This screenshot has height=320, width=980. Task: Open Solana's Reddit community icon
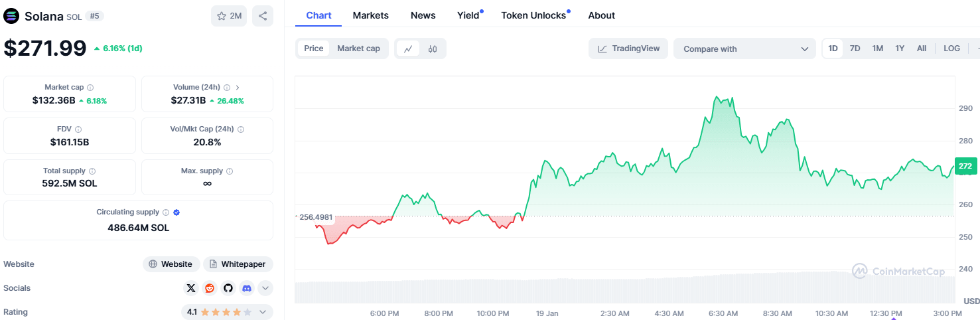click(210, 288)
